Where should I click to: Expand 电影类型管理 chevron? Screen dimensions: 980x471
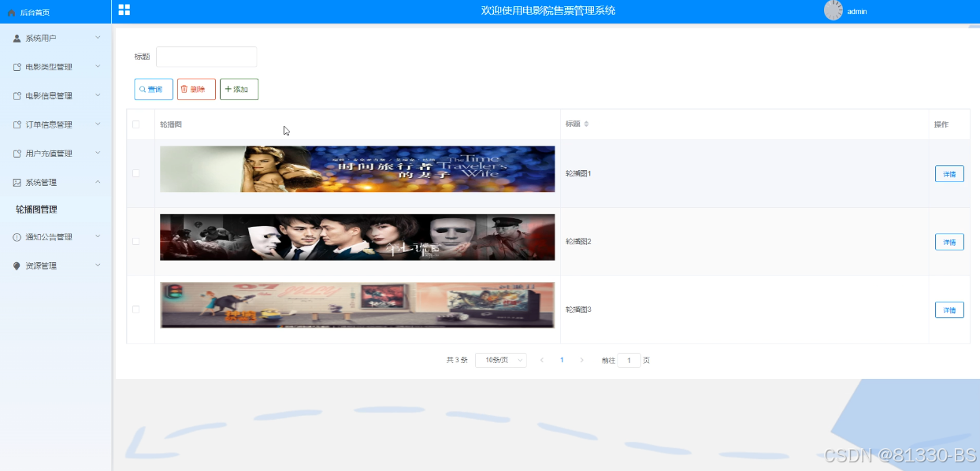[98, 66]
